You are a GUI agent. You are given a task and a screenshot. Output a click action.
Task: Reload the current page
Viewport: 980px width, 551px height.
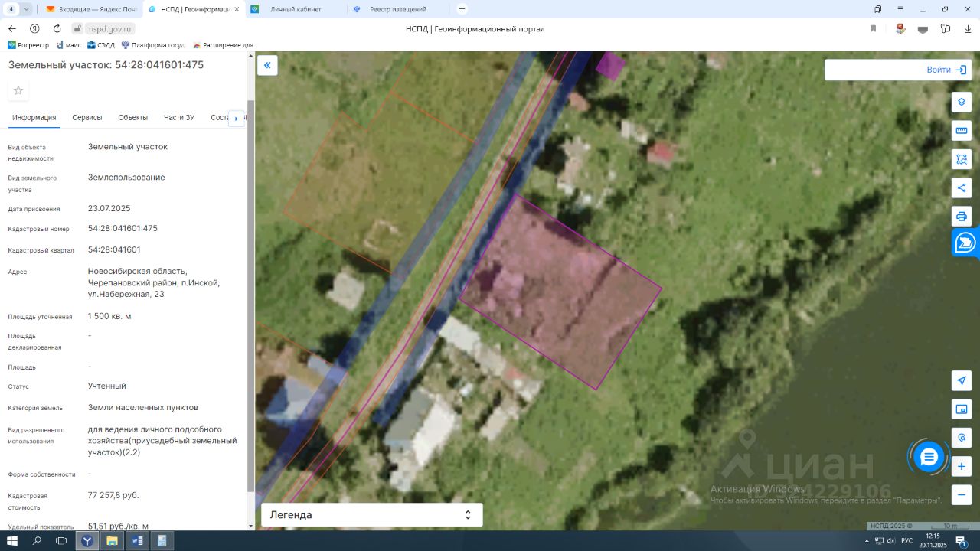pos(57,28)
